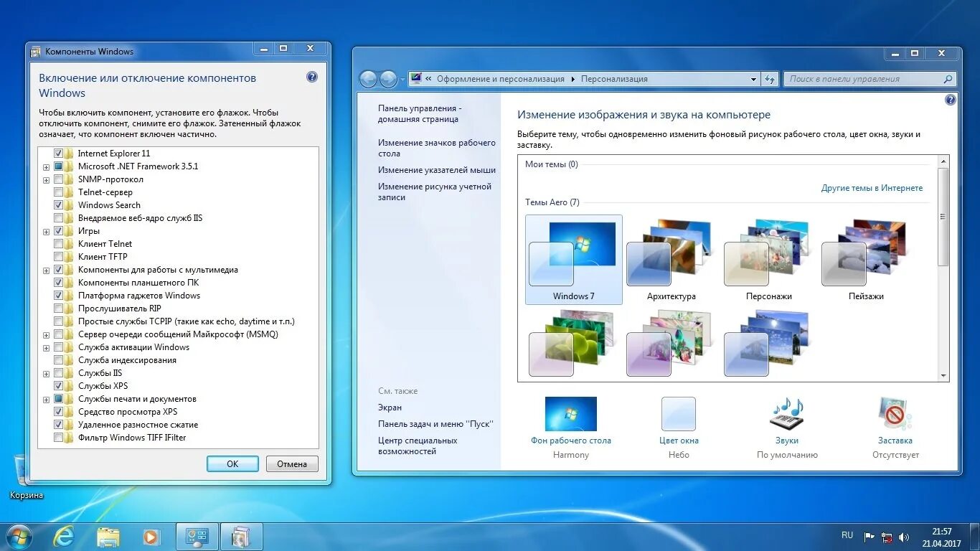Open the Window Color icon

click(x=679, y=414)
